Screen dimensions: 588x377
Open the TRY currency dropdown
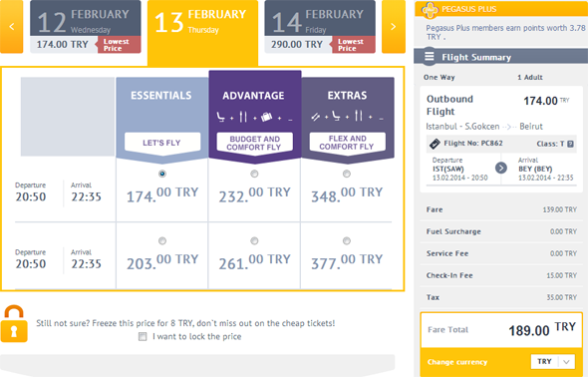(x=553, y=362)
